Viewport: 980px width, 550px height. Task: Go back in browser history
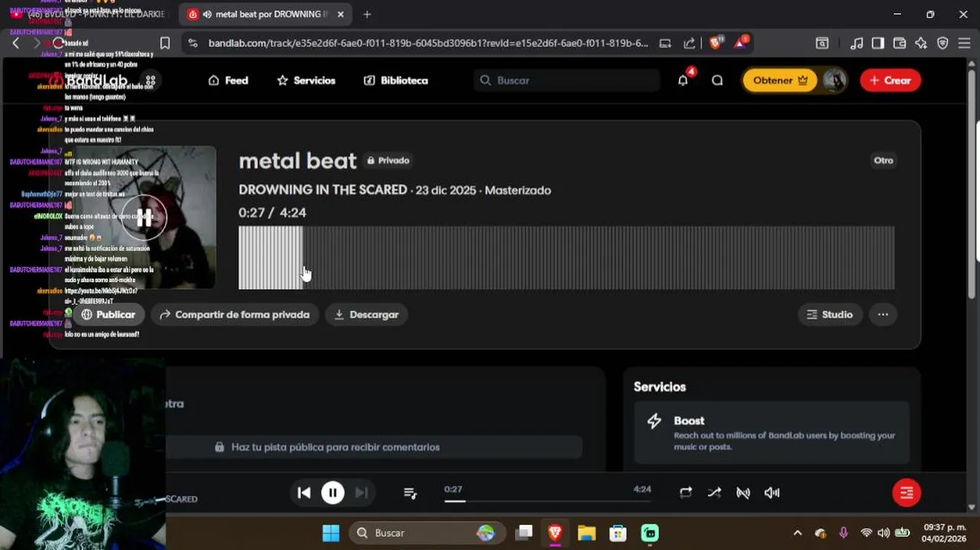tap(15, 44)
